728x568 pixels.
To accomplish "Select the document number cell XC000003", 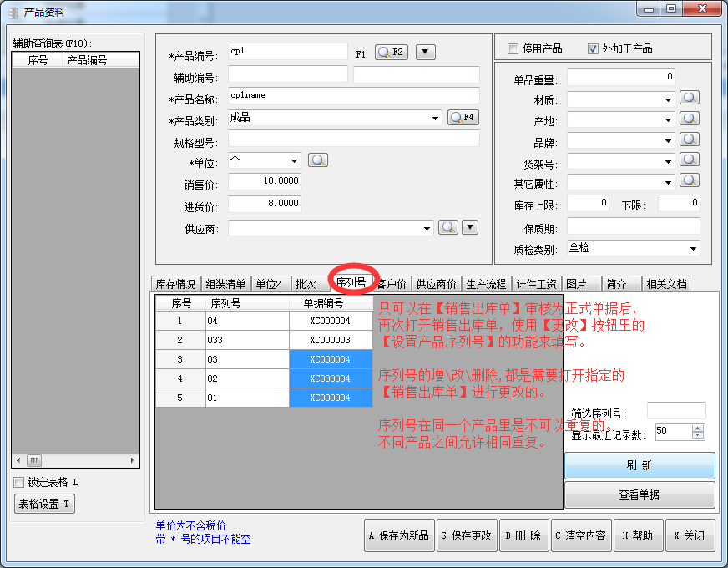I will (x=331, y=340).
